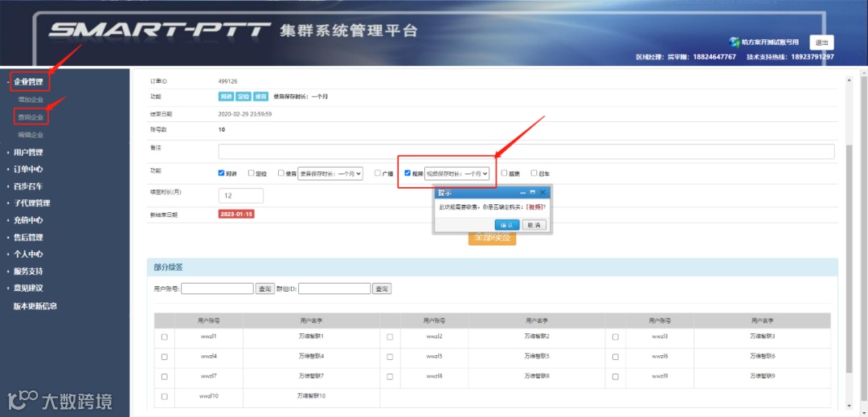Click 查询 next to the 群组ID field
Screen dimensions: 868x417
pyautogui.click(x=382, y=288)
